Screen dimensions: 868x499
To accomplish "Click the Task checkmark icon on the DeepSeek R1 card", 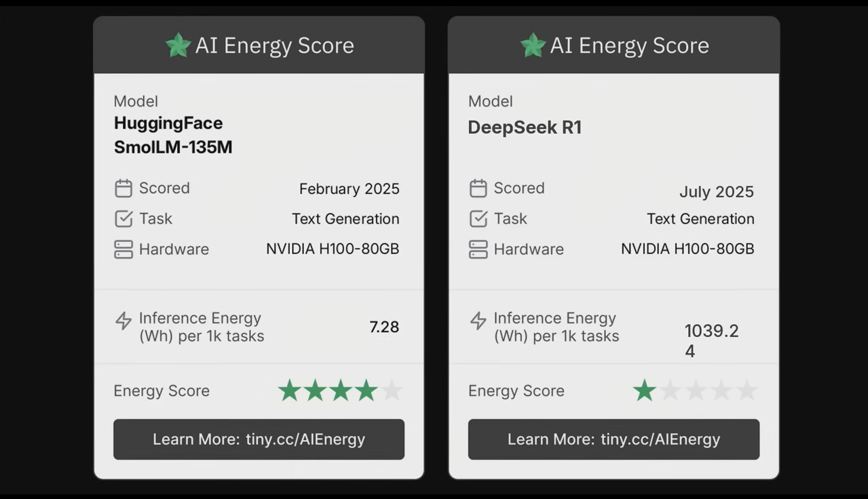I will tap(478, 219).
